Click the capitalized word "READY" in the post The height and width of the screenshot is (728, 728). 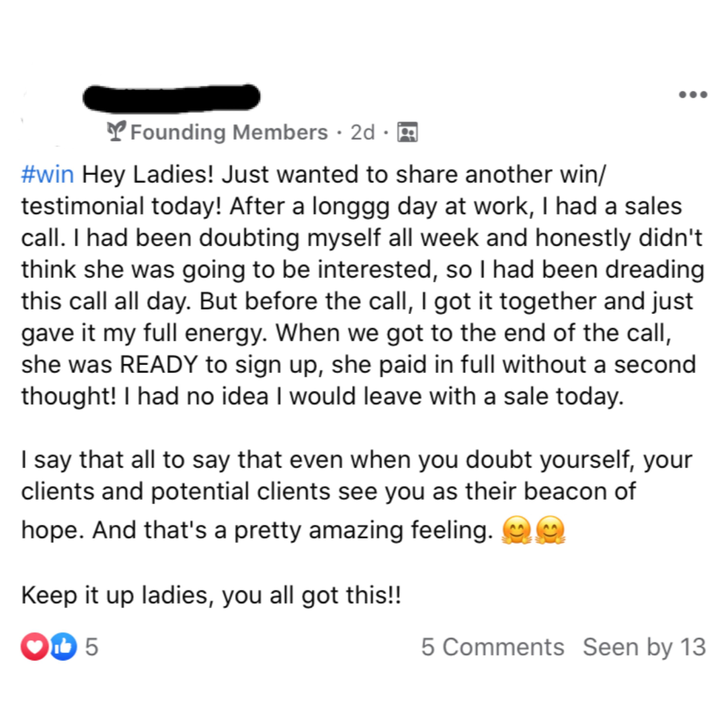158,365
